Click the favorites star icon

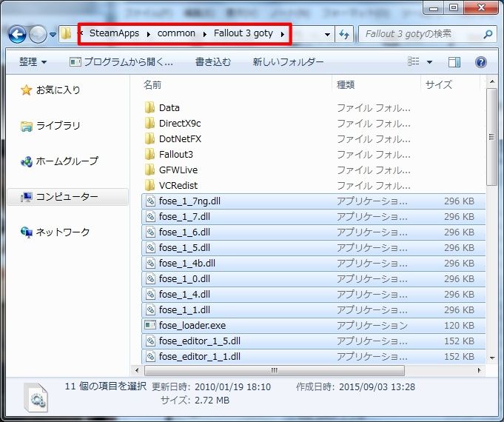pos(27,90)
